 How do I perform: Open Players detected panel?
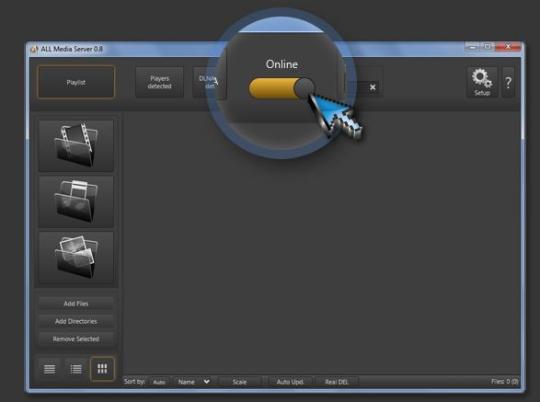[x=159, y=82]
